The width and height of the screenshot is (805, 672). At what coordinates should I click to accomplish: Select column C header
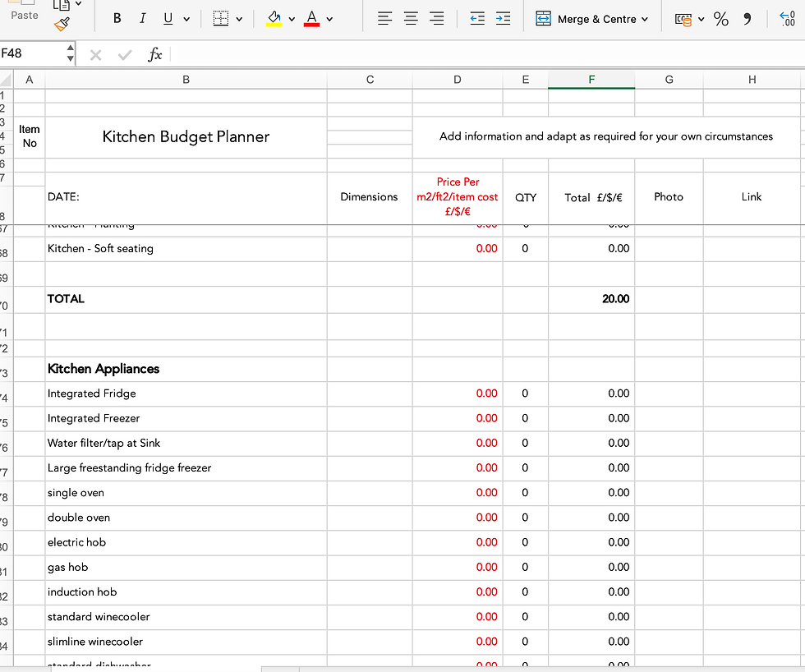tap(370, 80)
